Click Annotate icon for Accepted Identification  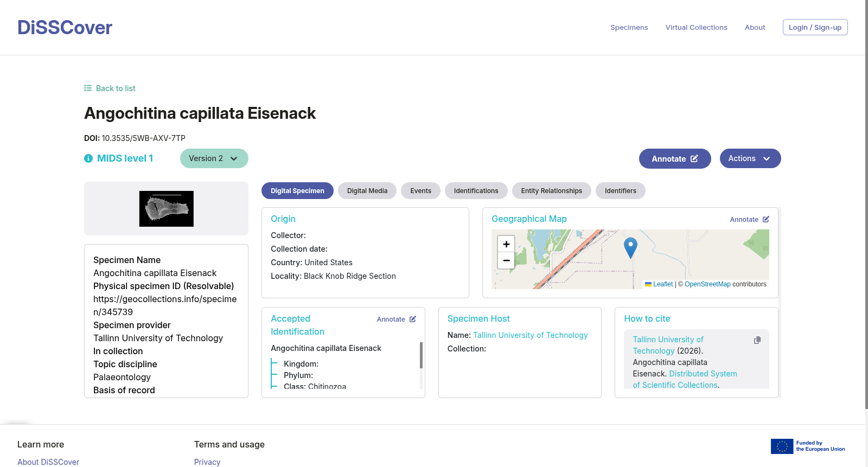click(x=413, y=319)
